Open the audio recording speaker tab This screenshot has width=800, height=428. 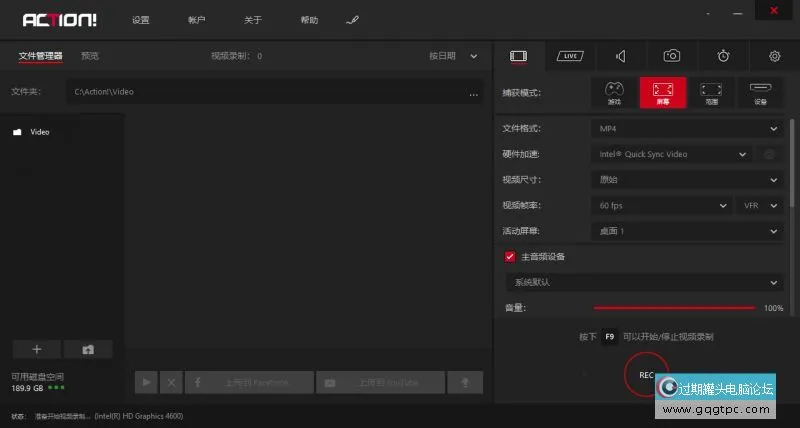[621, 56]
